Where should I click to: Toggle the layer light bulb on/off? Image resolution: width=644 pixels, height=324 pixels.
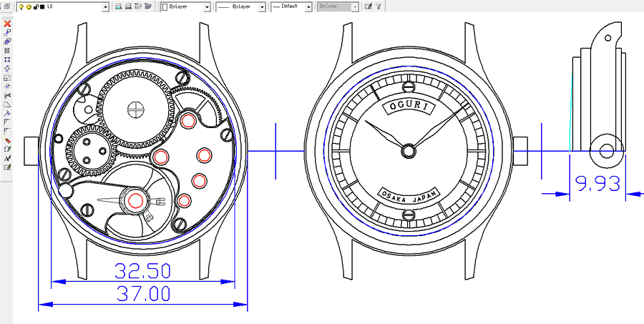pyautogui.click(x=21, y=6)
